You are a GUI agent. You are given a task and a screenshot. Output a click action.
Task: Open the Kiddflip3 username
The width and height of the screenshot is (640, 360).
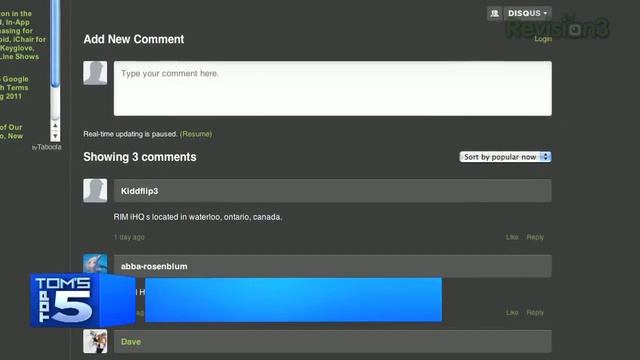click(x=139, y=191)
